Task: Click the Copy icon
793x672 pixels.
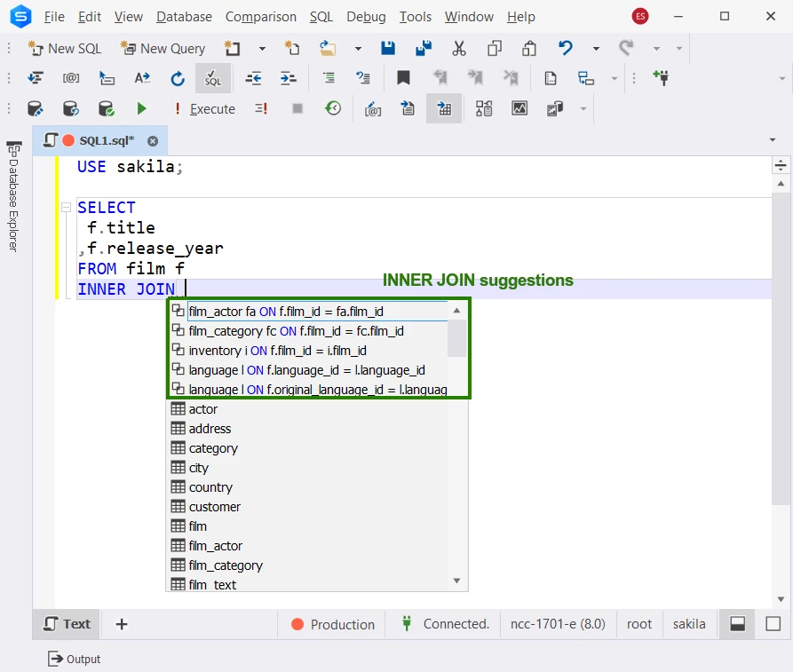Action: (494, 49)
